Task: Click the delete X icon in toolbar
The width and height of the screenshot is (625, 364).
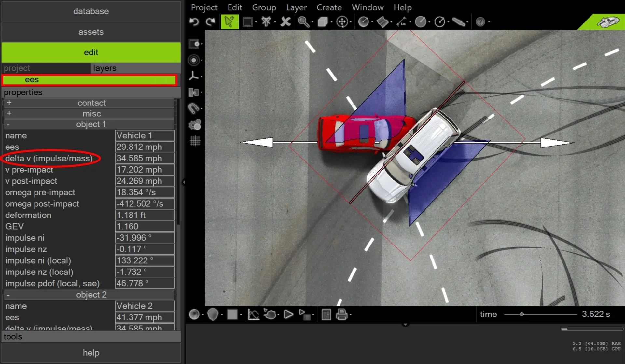Action: coord(285,22)
